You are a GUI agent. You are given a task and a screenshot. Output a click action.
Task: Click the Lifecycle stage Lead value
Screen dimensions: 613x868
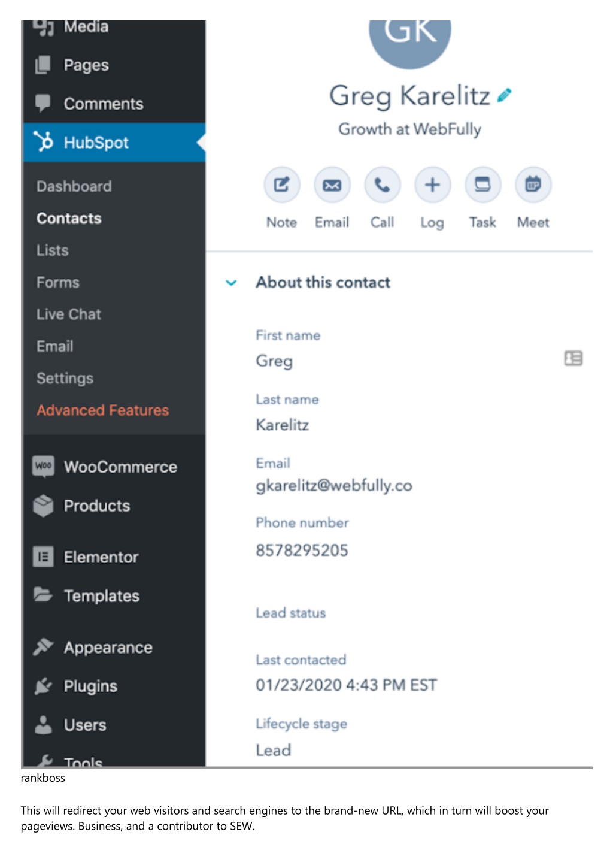(274, 750)
